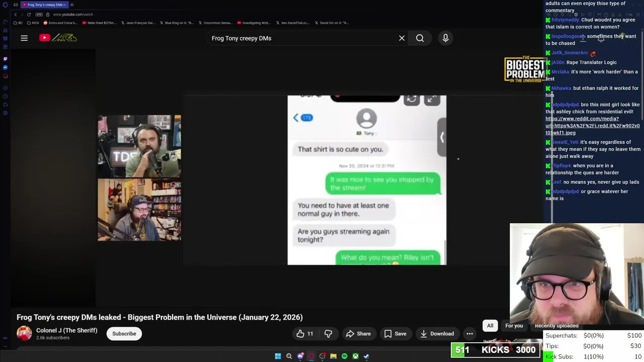Start voice search with the microphone icon
Image resolution: width=644 pixels, height=362 pixels.
click(x=445, y=38)
